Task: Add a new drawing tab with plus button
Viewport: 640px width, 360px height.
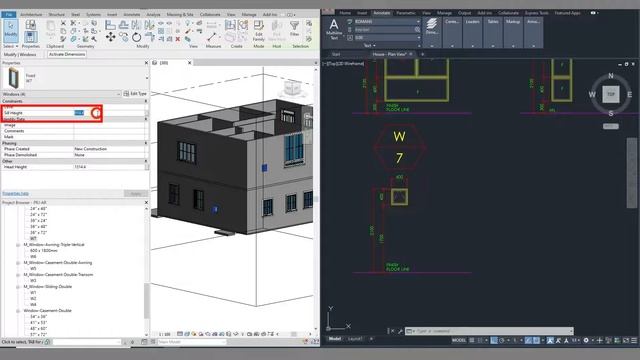Action: coord(422,54)
